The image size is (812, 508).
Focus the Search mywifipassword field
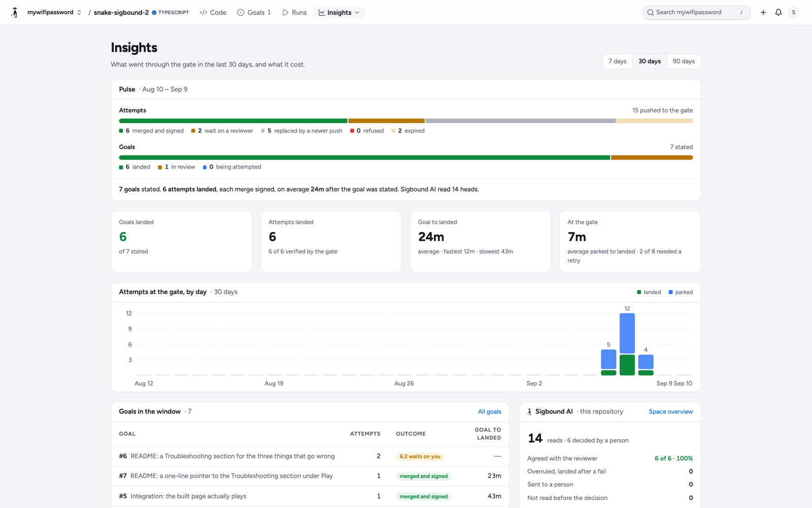(696, 12)
